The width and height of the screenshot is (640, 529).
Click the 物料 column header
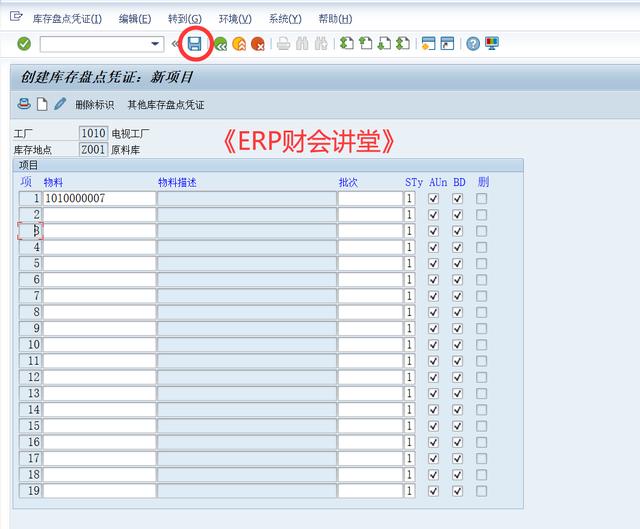53,182
